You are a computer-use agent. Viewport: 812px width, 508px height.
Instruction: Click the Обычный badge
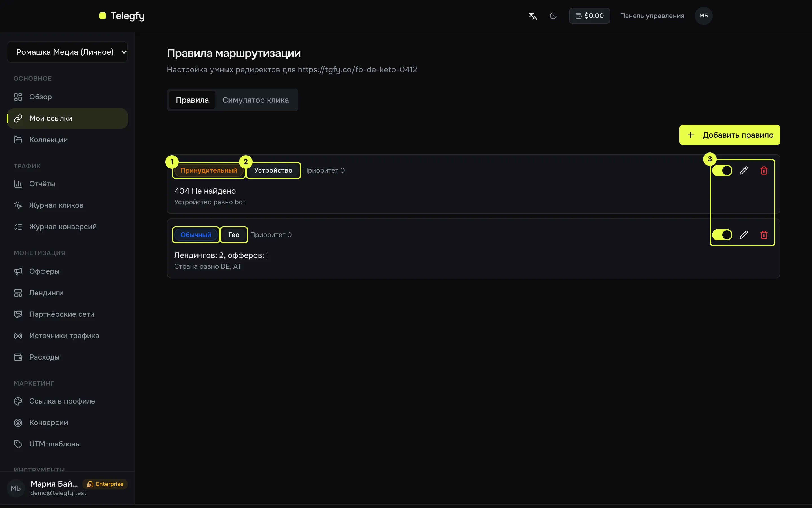(196, 235)
